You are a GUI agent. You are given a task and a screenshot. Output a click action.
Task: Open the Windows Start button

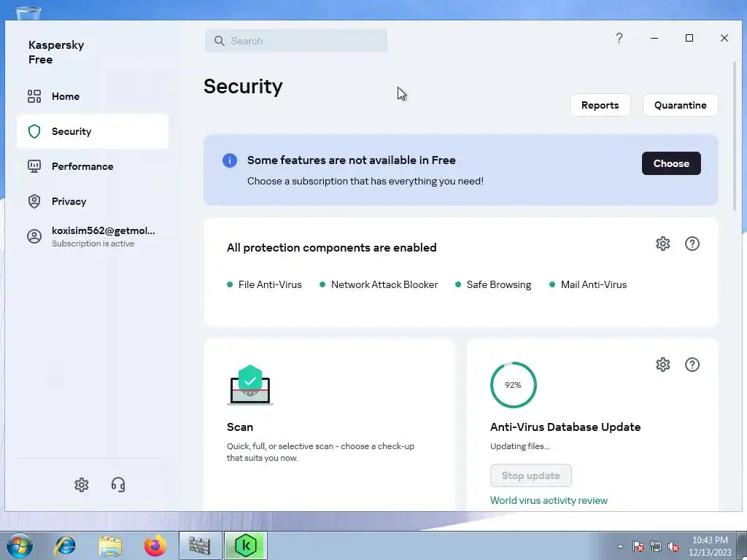click(20, 545)
